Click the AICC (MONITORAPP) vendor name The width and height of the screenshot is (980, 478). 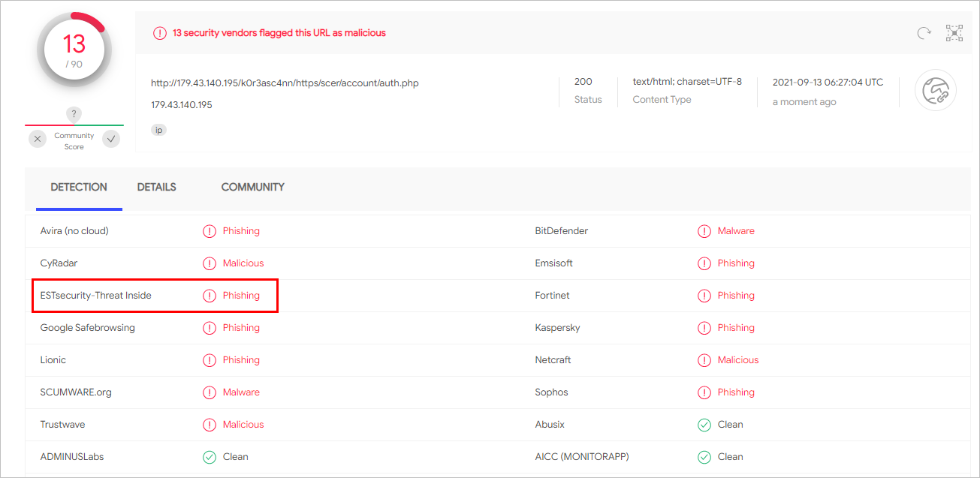(x=582, y=457)
